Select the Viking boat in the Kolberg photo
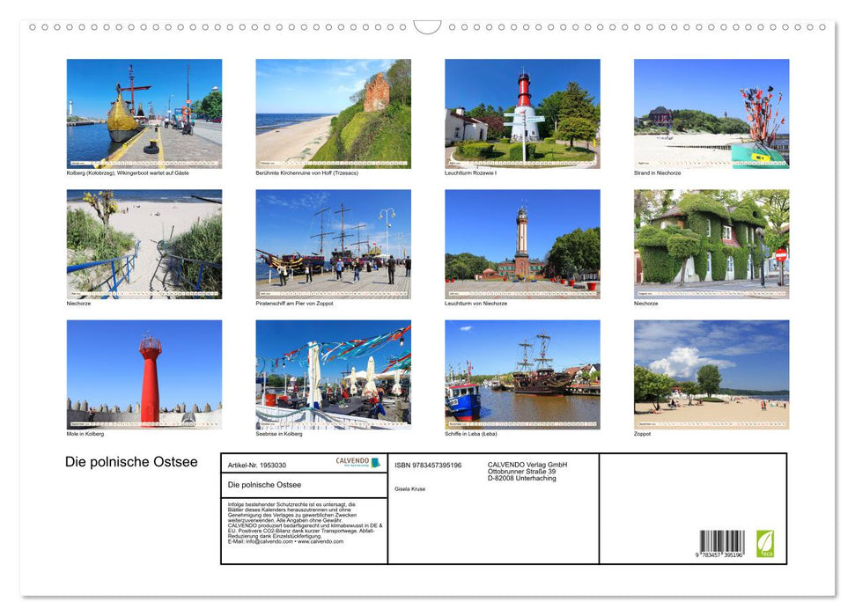Viewport: 855px width, 616px height. pyautogui.click(x=119, y=119)
